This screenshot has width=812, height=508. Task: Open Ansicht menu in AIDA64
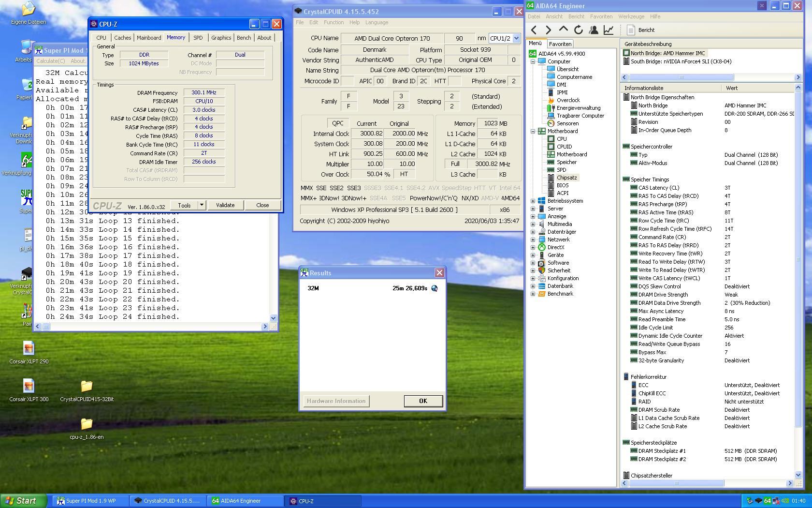[554, 16]
